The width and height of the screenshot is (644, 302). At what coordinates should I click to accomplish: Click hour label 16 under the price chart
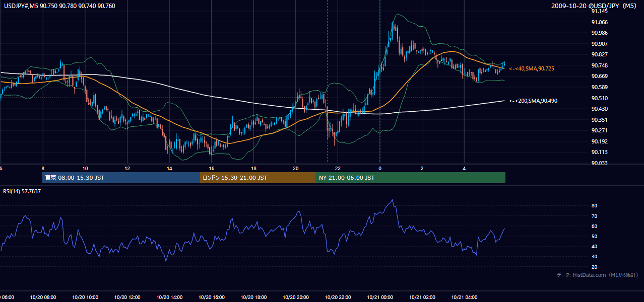point(212,168)
